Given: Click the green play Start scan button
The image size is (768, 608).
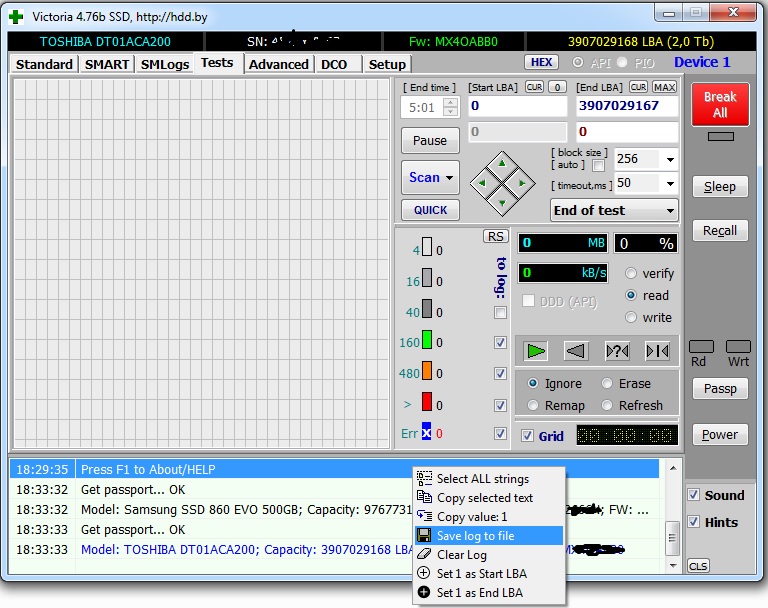Looking at the screenshot, I should click(535, 351).
